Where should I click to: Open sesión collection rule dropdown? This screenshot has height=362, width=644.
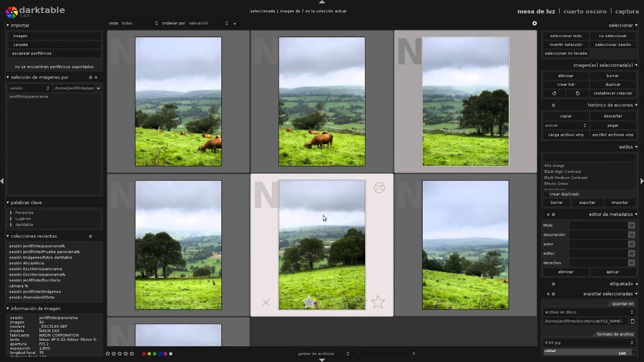click(x=30, y=88)
